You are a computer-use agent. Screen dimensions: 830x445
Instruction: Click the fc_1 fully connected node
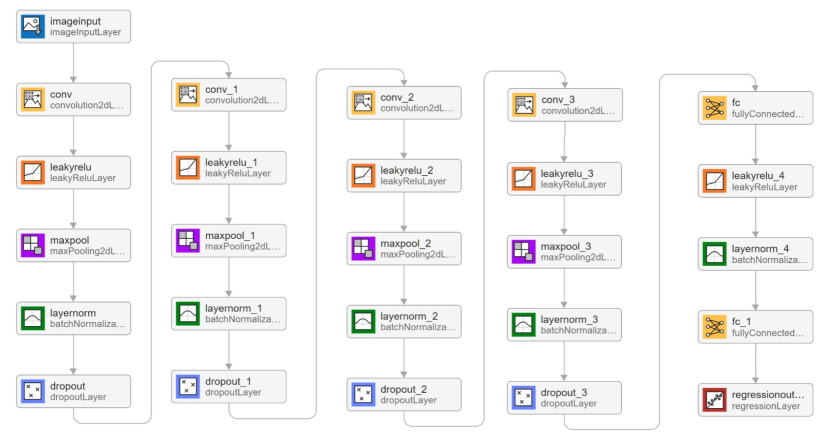point(754,326)
